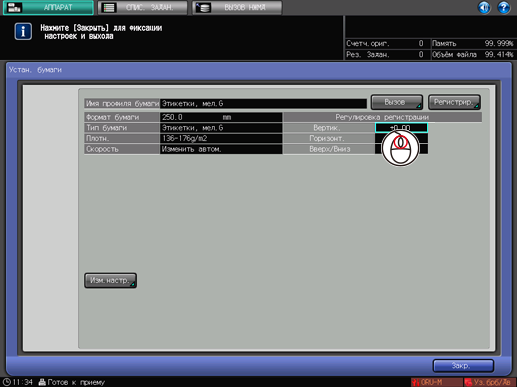Click the Тип бумаги label

[122, 128]
